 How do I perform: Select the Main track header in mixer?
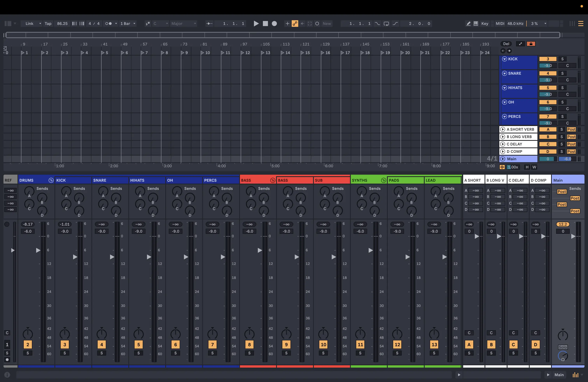(568, 180)
